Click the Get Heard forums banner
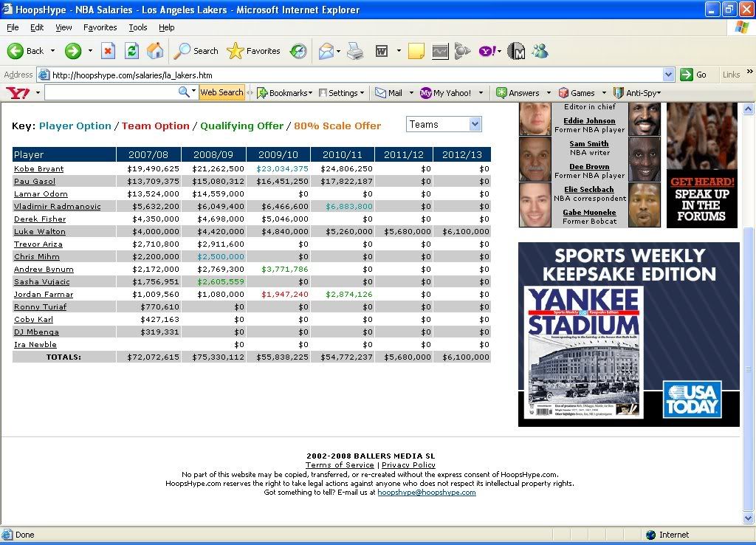The image size is (756, 545). 702,165
